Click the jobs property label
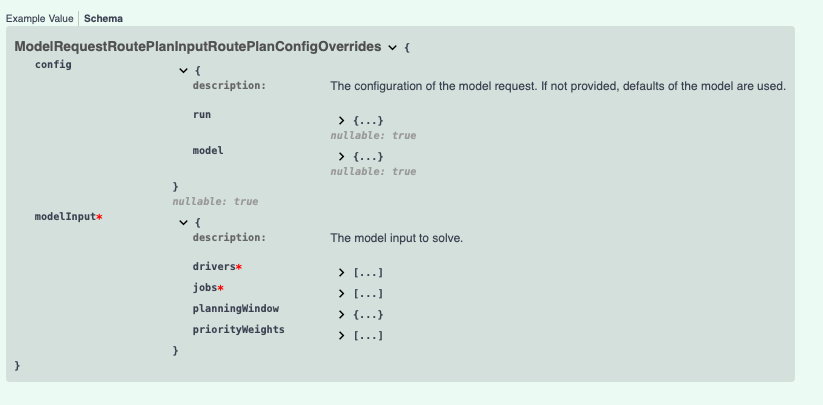The width and height of the screenshot is (823, 405). point(204,288)
